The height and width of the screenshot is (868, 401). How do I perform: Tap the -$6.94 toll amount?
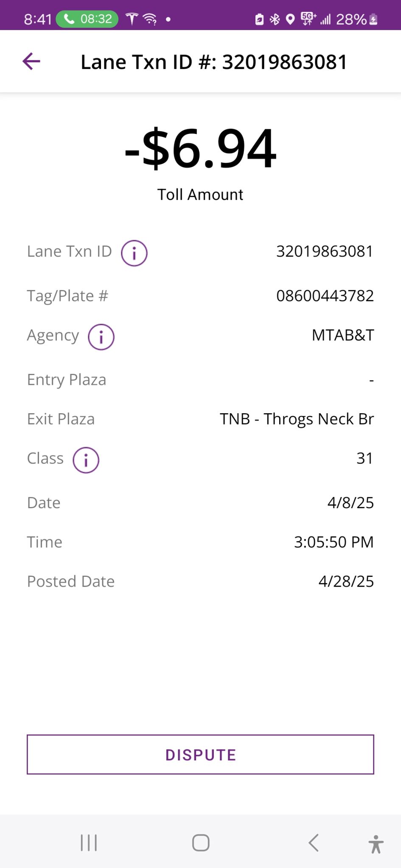click(x=200, y=149)
